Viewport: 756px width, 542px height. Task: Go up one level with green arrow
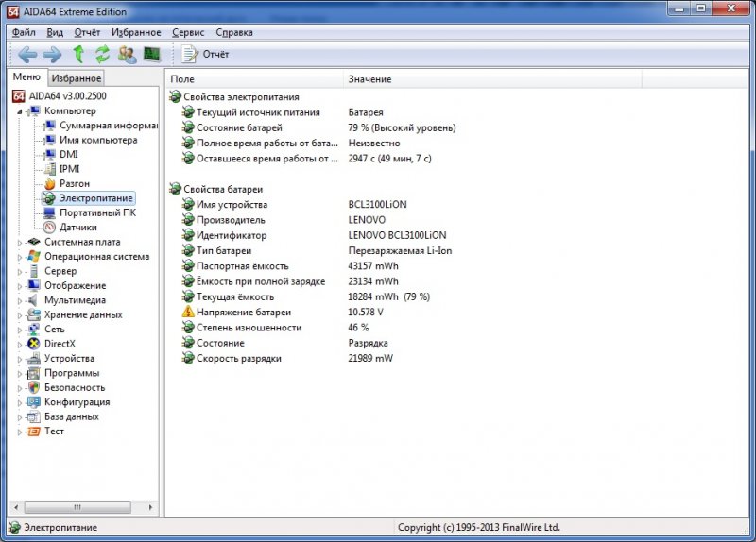78,54
